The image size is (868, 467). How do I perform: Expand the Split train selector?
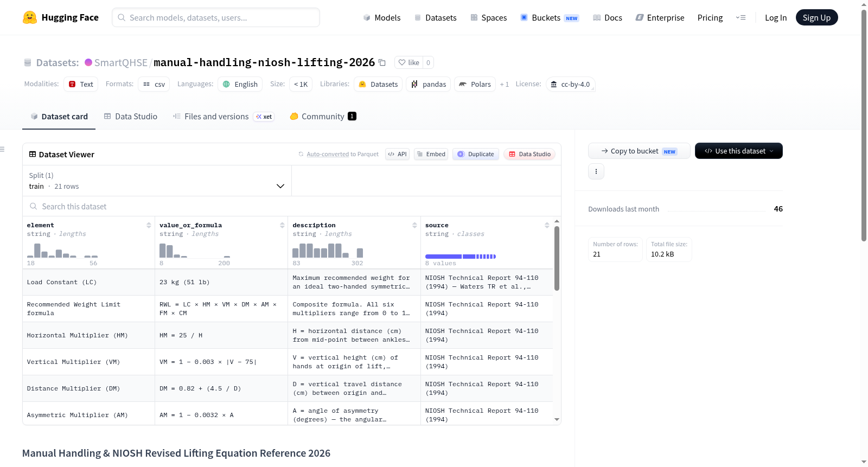point(157,181)
